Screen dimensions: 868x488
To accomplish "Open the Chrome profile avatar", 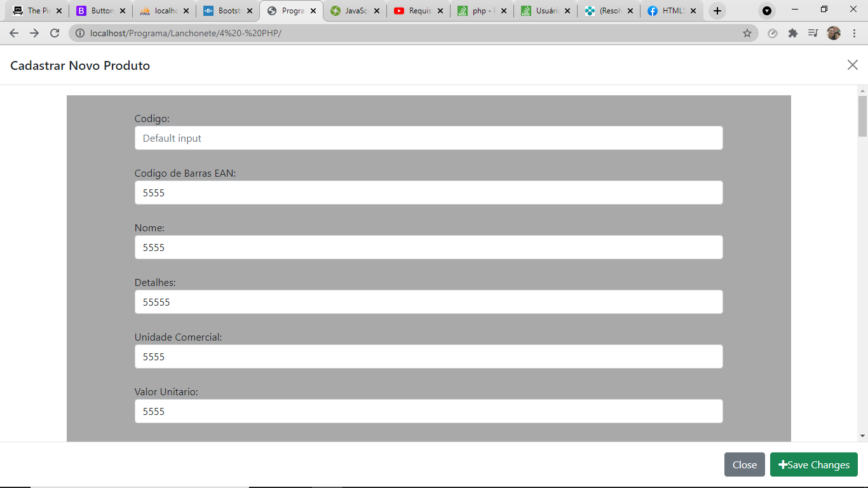I will click(834, 33).
